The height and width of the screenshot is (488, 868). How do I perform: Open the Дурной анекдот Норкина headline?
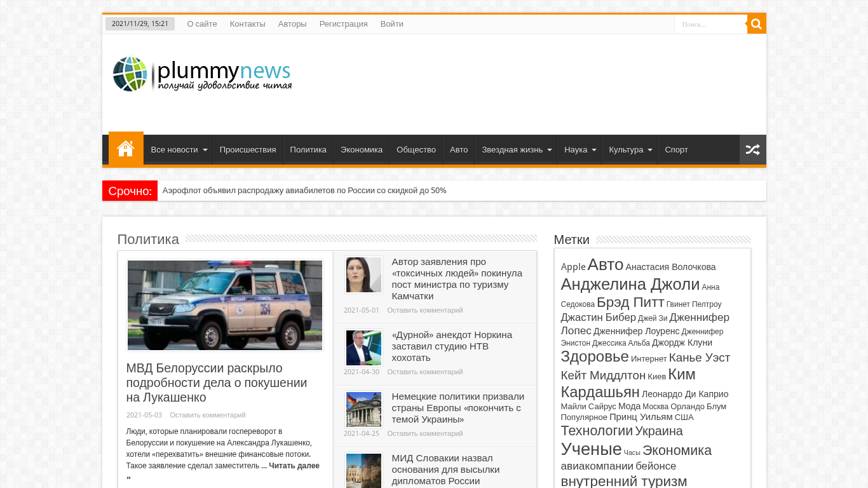452,346
